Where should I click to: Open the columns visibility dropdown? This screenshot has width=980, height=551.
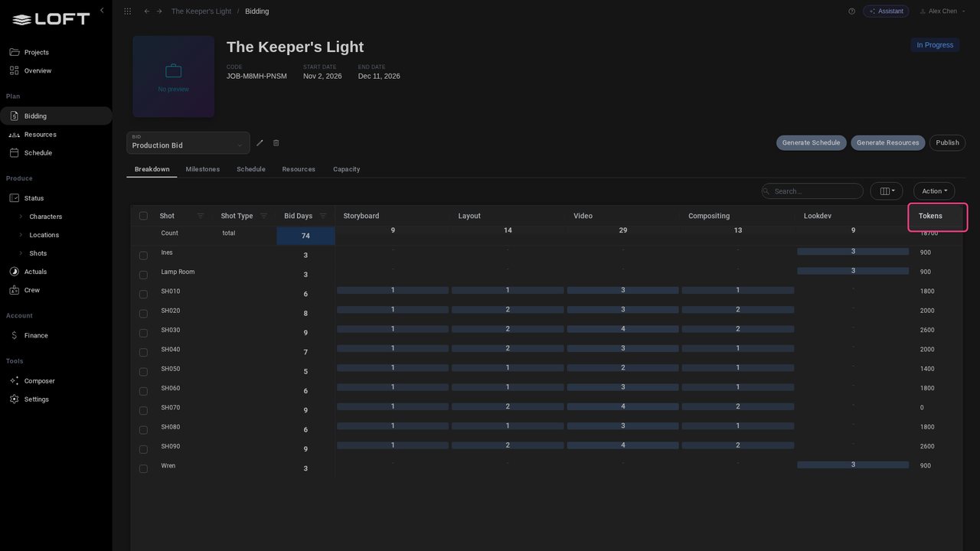(887, 191)
